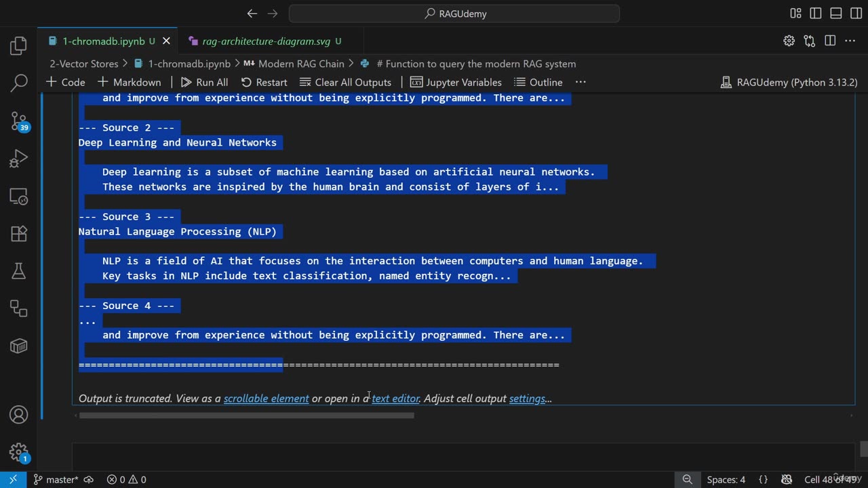Expand the notebook toolbar overflow ellipsis

[580, 82]
